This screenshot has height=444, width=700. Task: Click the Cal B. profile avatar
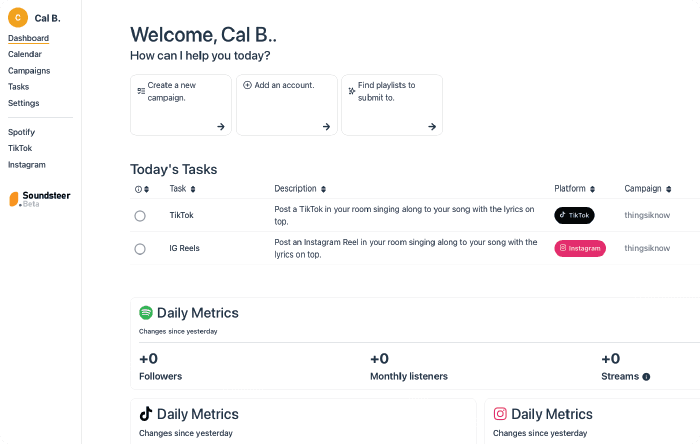coord(17,17)
